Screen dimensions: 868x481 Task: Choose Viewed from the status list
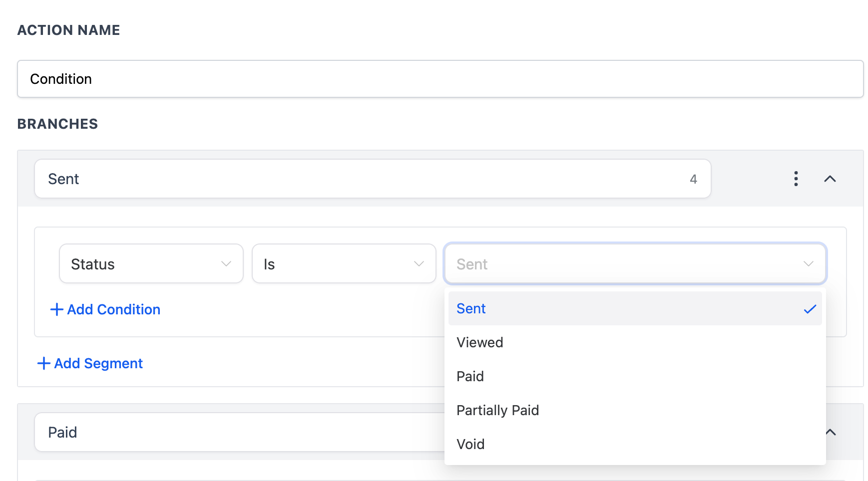[480, 342]
